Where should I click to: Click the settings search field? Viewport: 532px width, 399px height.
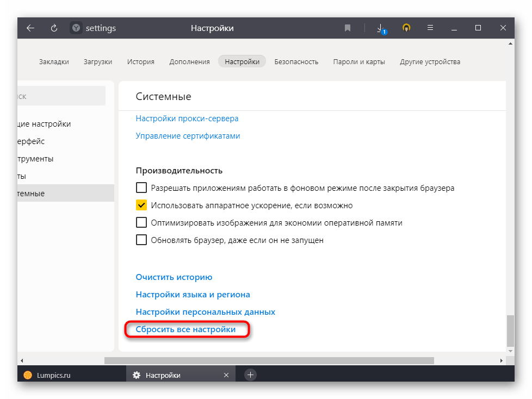coord(61,96)
